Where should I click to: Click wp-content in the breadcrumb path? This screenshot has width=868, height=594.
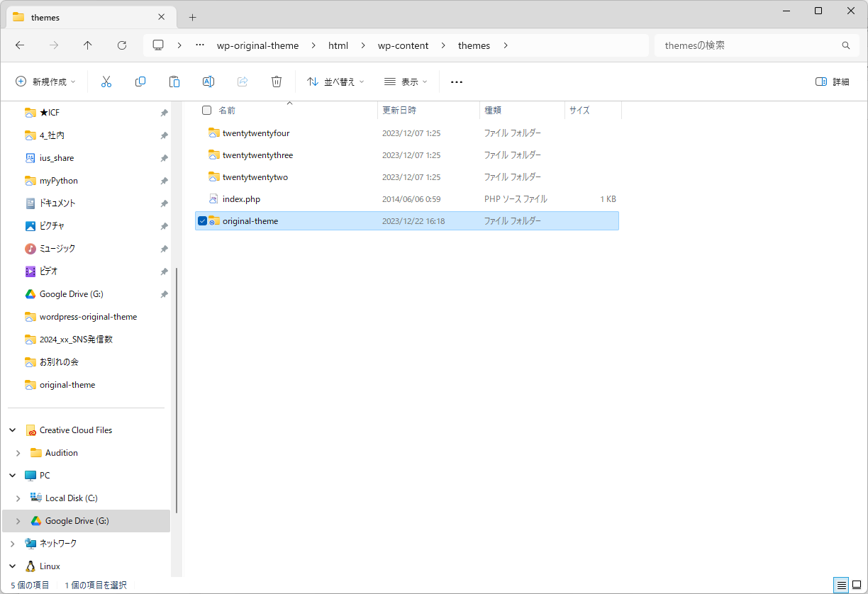pos(403,45)
